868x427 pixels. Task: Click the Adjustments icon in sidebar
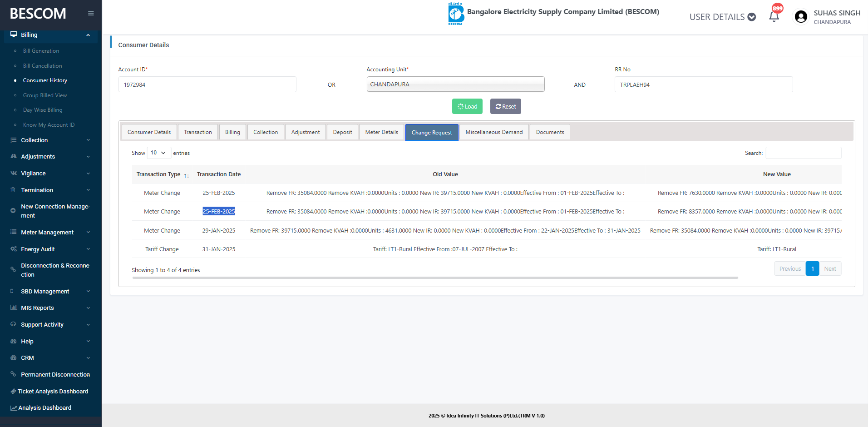click(x=14, y=156)
